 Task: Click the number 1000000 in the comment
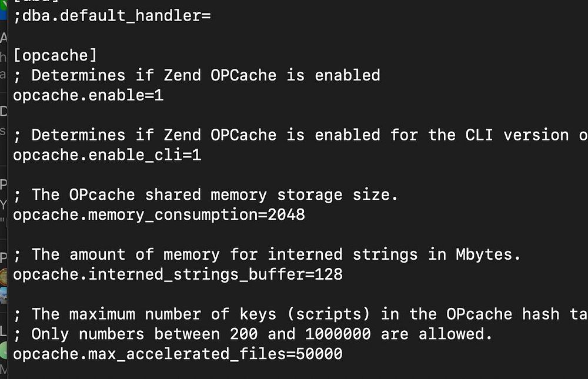[x=338, y=334]
